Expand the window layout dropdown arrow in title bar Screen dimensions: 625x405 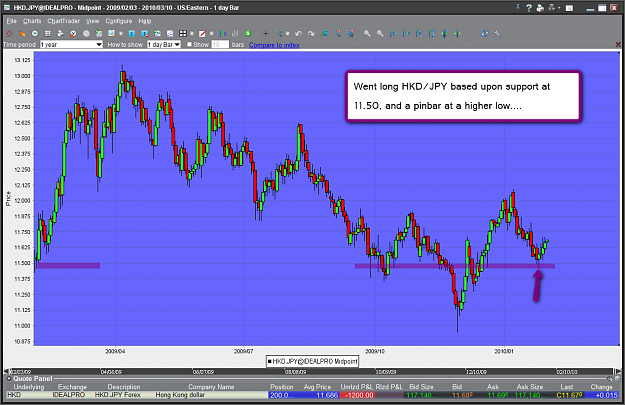559,8
